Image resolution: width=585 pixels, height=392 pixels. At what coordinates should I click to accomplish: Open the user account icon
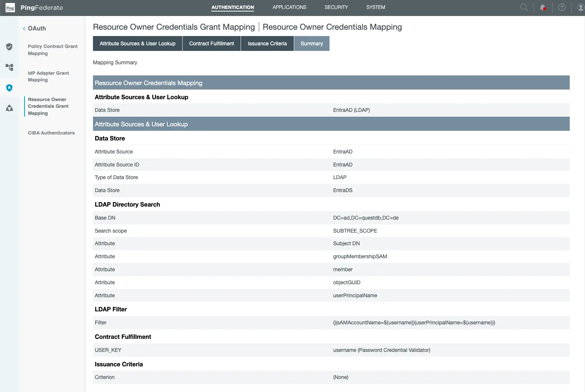click(x=581, y=7)
